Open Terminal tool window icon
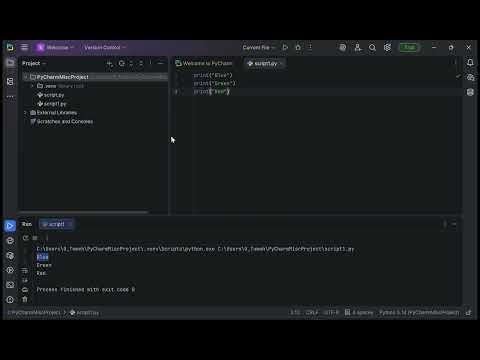 [x=10, y=285]
